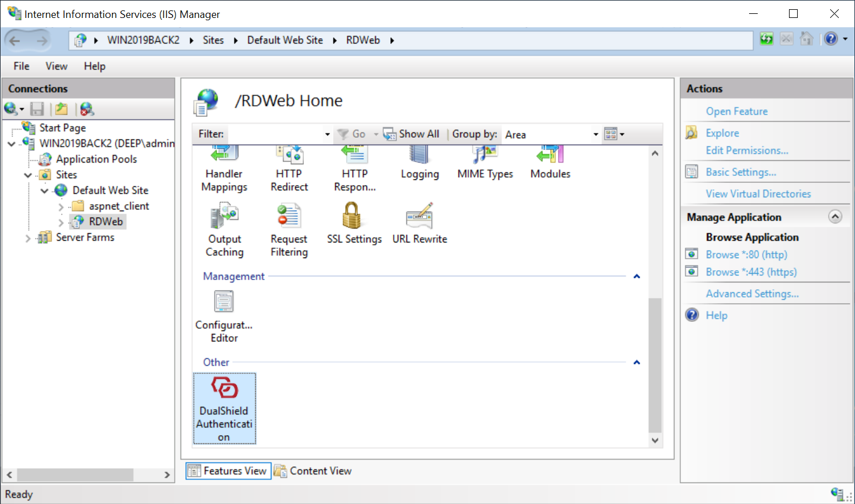The width and height of the screenshot is (855, 504).
Task: Open Request Filtering feature
Action: click(x=289, y=230)
